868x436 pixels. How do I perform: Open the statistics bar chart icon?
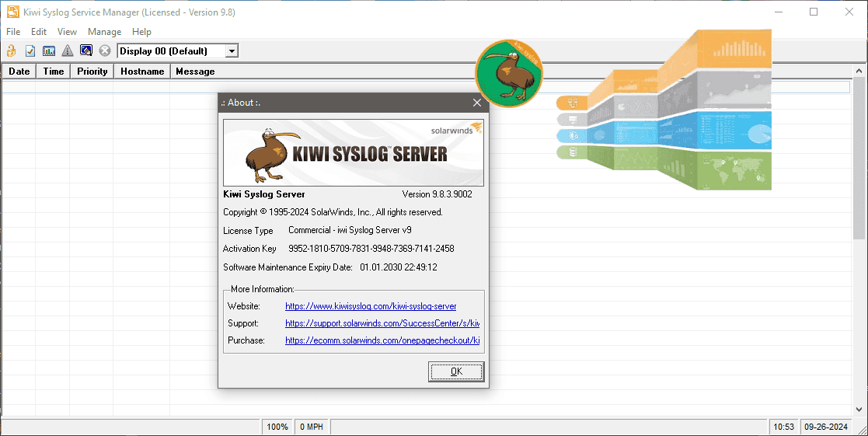(49, 51)
